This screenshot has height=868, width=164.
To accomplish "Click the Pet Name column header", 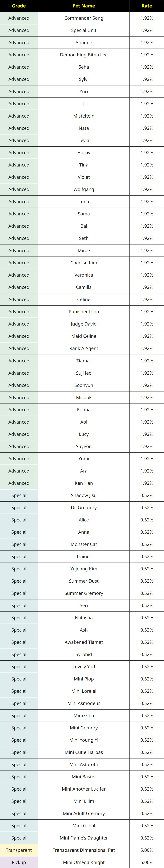I will 84,6.
